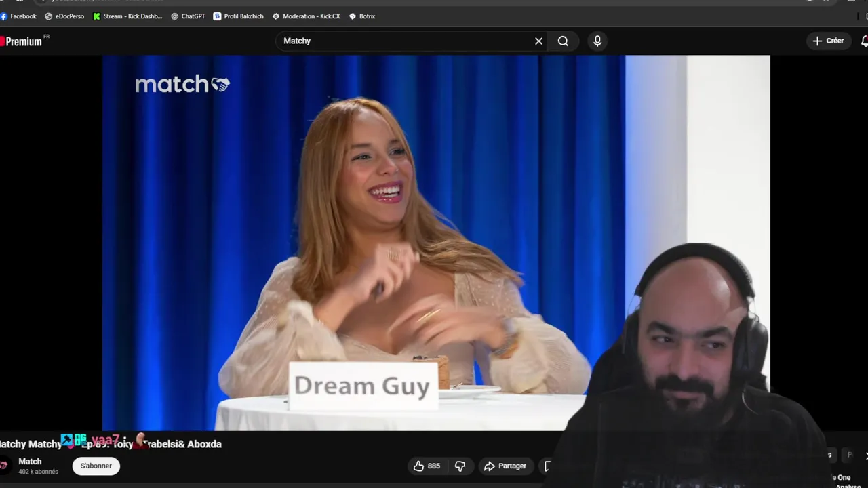Open the Créer menu button
Viewport: 868px width, 488px height.
[x=828, y=41]
